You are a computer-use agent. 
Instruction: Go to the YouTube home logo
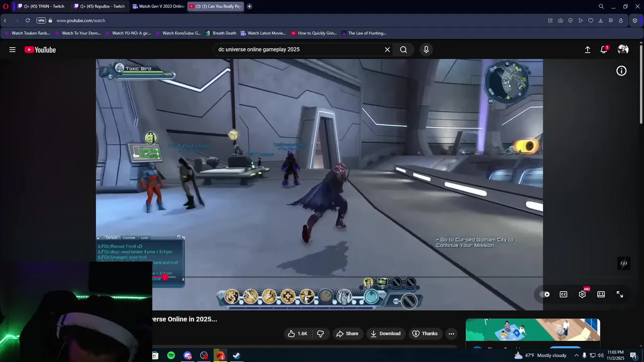click(40, 50)
